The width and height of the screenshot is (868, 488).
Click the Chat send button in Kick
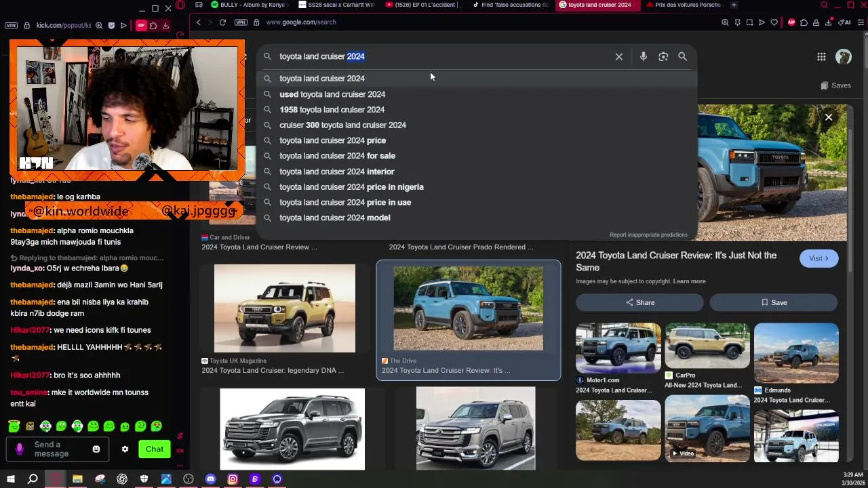click(154, 449)
